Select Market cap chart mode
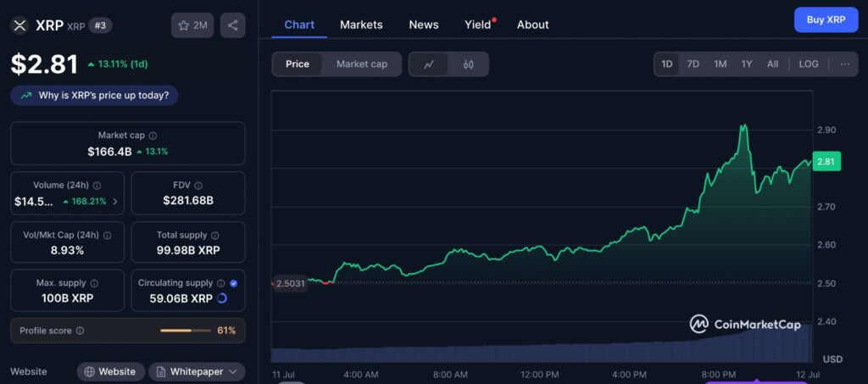This screenshot has width=868, height=384. pos(362,64)
